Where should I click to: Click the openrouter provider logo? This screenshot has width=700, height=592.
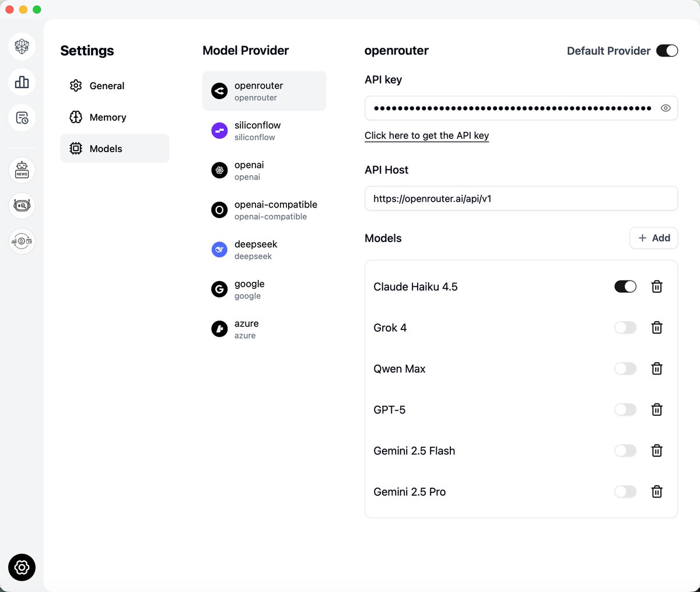(x=219, y=91)
